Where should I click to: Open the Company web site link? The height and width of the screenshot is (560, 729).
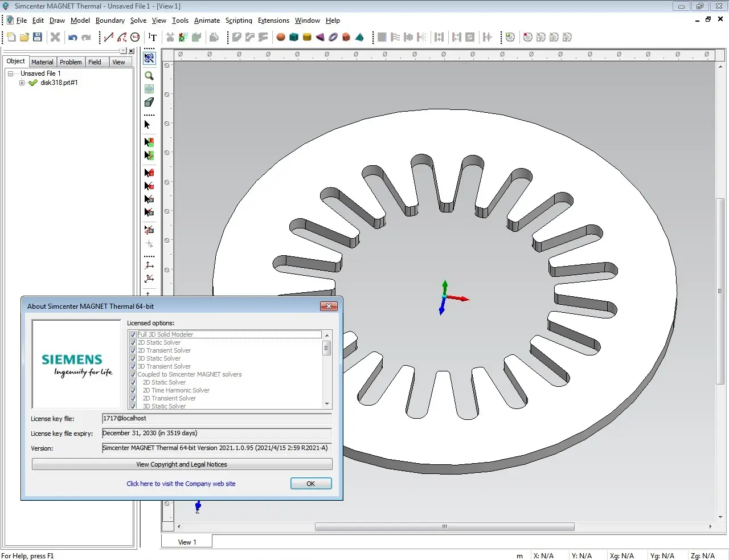coord(181,484)
